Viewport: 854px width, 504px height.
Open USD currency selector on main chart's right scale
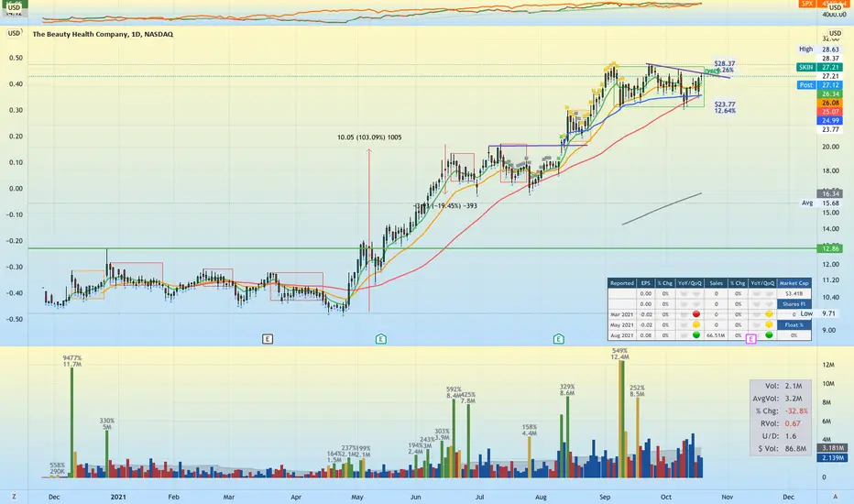coord(835,33)
